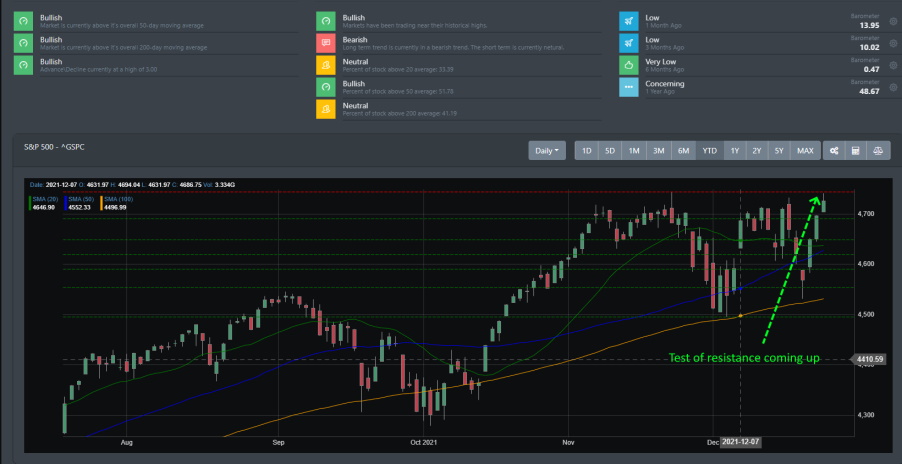Click the Low 3 Months Ago plane icon
This screenshot has width=902, height=464.
pyautogui.click(x=629, y=43)
